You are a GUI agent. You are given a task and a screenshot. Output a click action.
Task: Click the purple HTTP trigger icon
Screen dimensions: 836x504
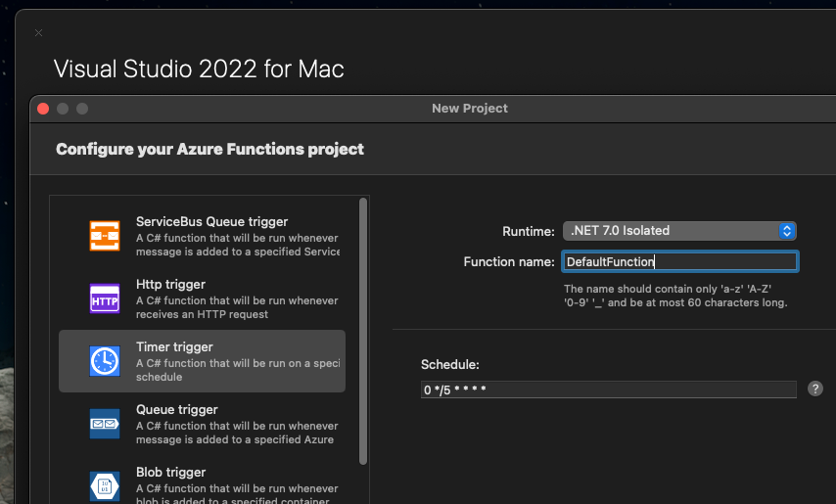105,298
